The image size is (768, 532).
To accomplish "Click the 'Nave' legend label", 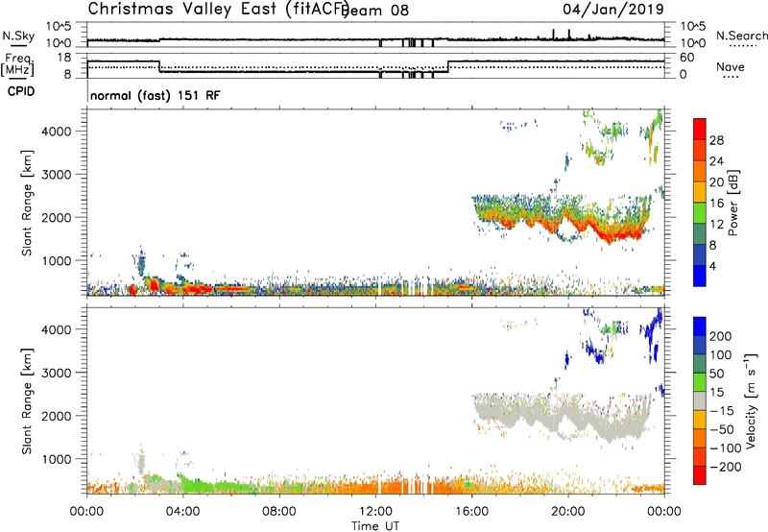I will tap(731, 67).
